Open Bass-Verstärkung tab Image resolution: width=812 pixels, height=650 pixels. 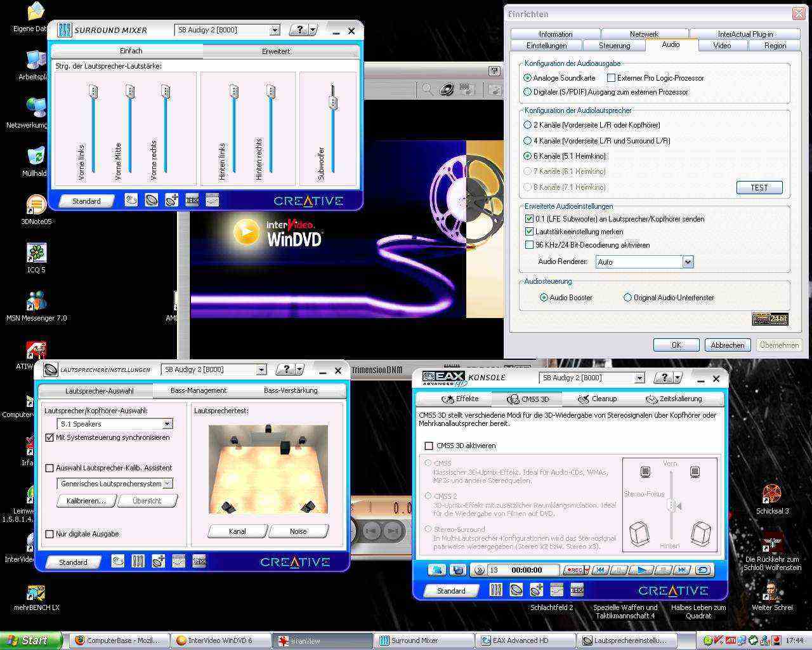click(x=291, y=390)
